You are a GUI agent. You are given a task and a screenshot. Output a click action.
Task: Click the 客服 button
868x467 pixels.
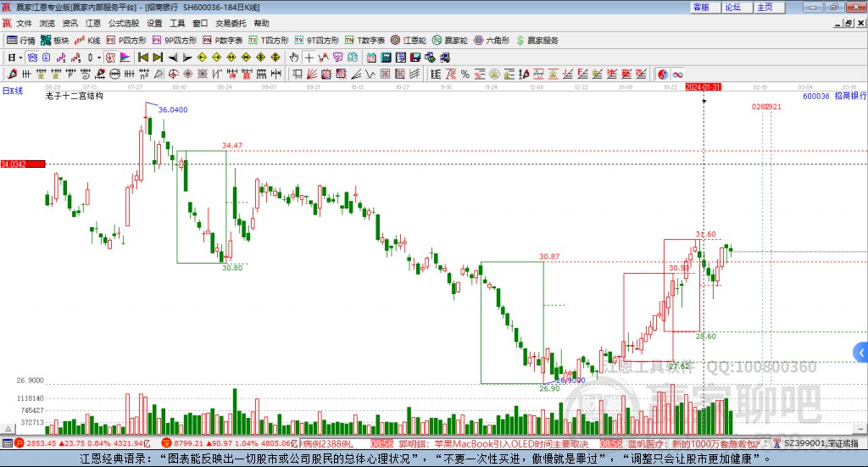coord(705,7)
